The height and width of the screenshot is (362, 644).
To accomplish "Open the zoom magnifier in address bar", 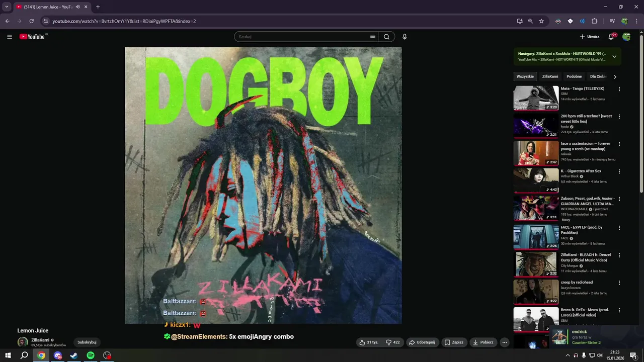I will (x=530, y=21).
